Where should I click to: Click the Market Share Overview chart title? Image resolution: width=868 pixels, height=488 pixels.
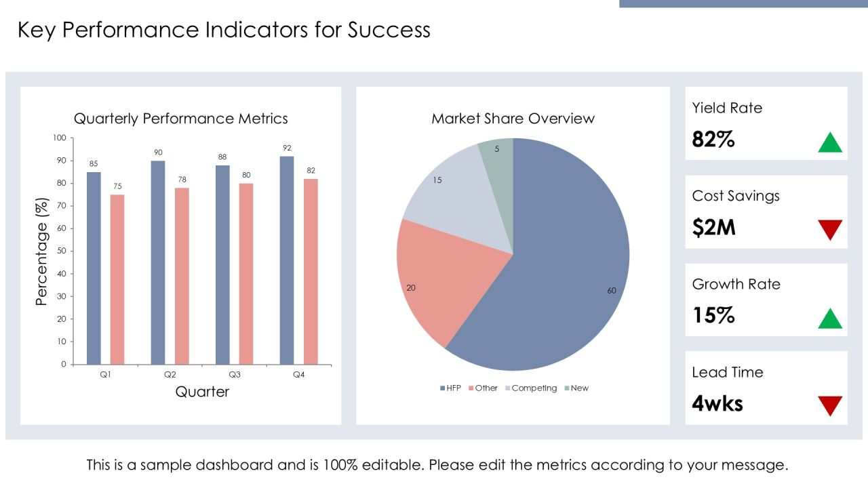[513, 119]
